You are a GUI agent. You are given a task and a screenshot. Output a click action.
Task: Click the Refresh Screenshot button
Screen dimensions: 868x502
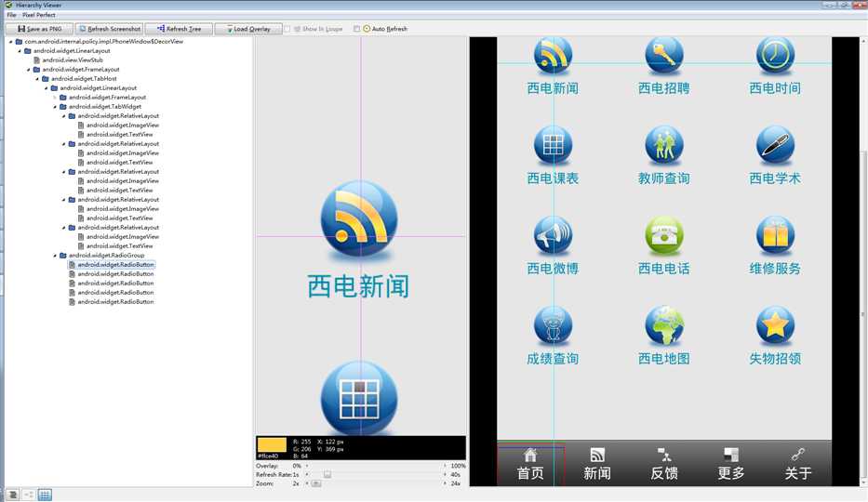[110, 29]
